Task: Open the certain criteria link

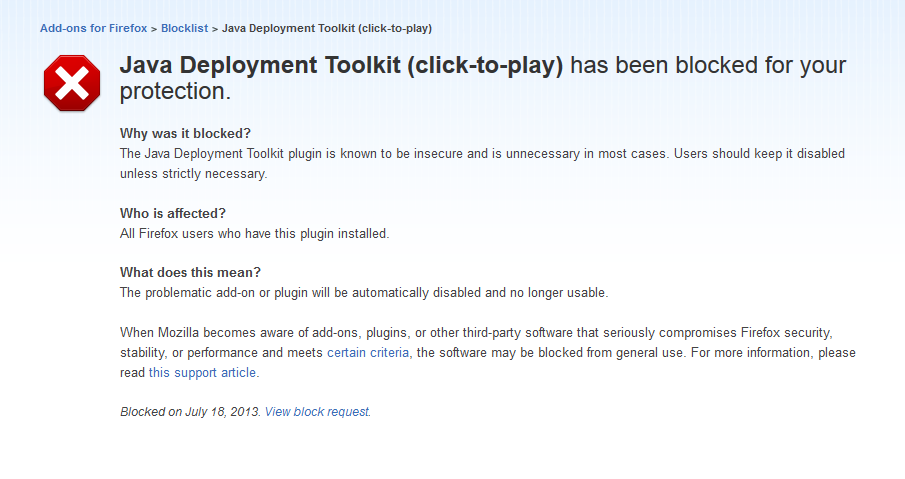Action: pyautogui.click(x=368, y=353)
